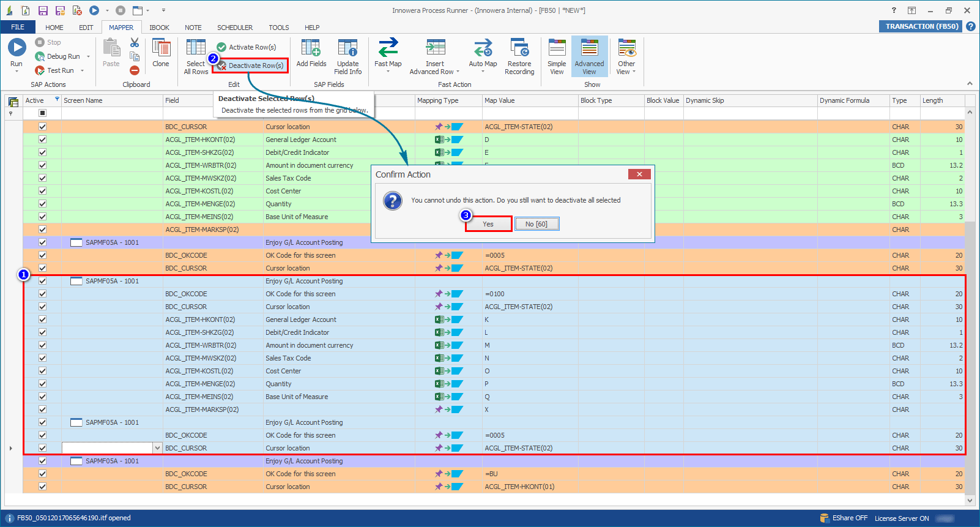
Task: Click Activate Row(s)
Action: coord(247,47)
